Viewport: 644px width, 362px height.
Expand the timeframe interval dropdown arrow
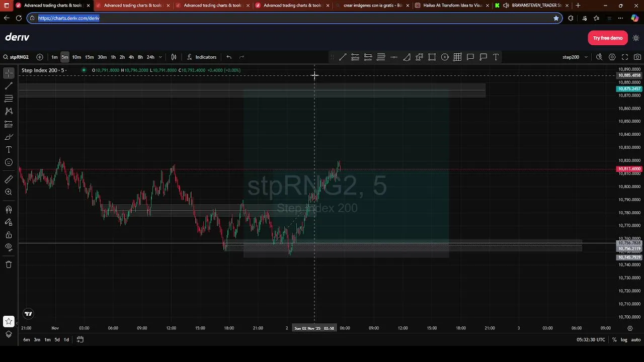pyautogui.click(x=160, y=57)
